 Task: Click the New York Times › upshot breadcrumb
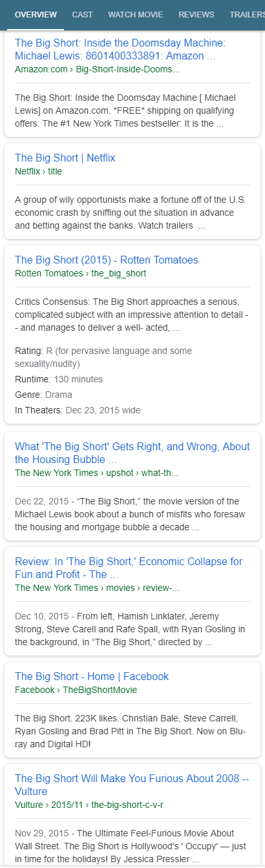[x=96, y=473]
